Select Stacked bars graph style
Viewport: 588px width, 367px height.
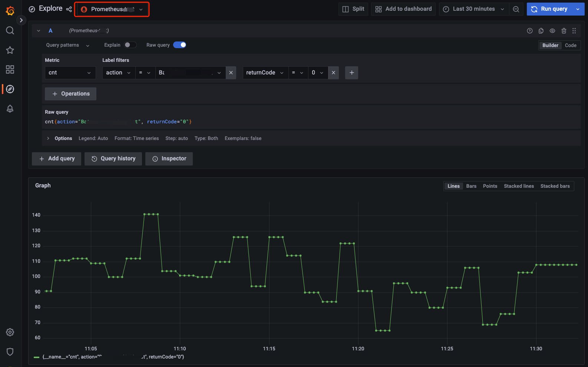555,186
